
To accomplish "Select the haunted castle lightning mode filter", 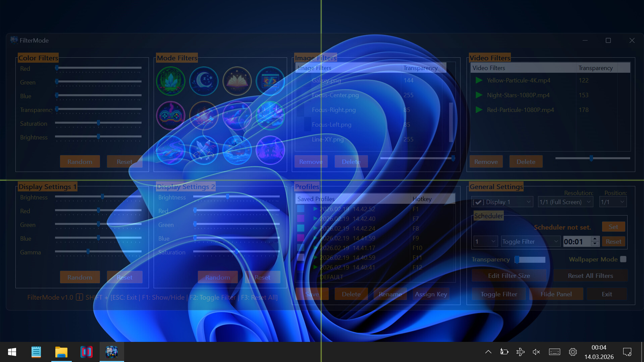I will pos(270,150).
